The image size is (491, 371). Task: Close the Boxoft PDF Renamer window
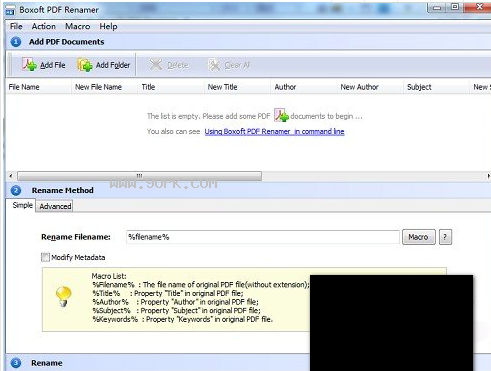(x=479, y=7)
